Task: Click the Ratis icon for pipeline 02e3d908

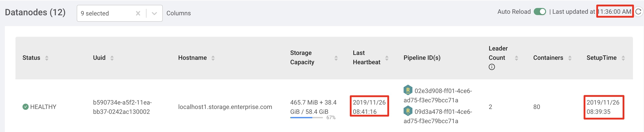Action: pos(408,90)
